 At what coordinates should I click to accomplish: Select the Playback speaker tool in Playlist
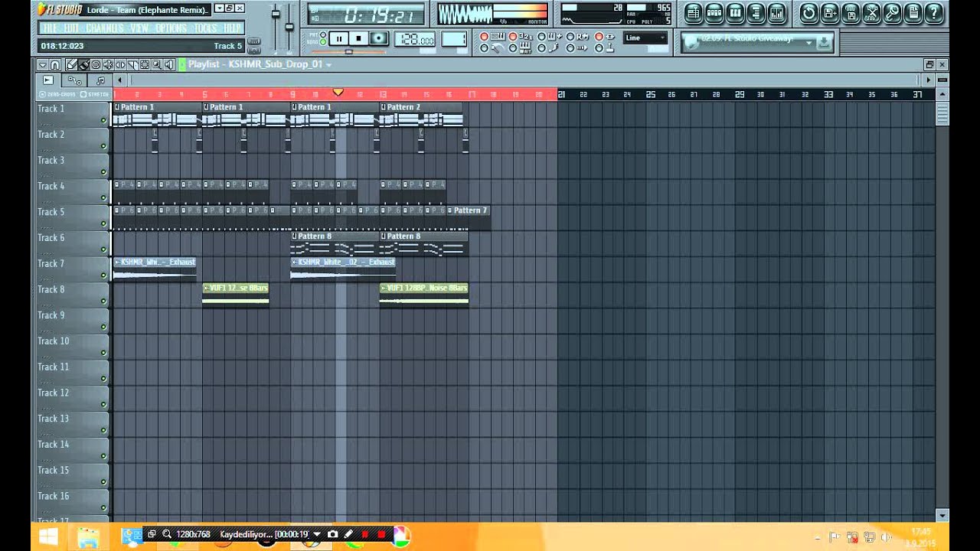pyautogui.click(x=169, y=65)
